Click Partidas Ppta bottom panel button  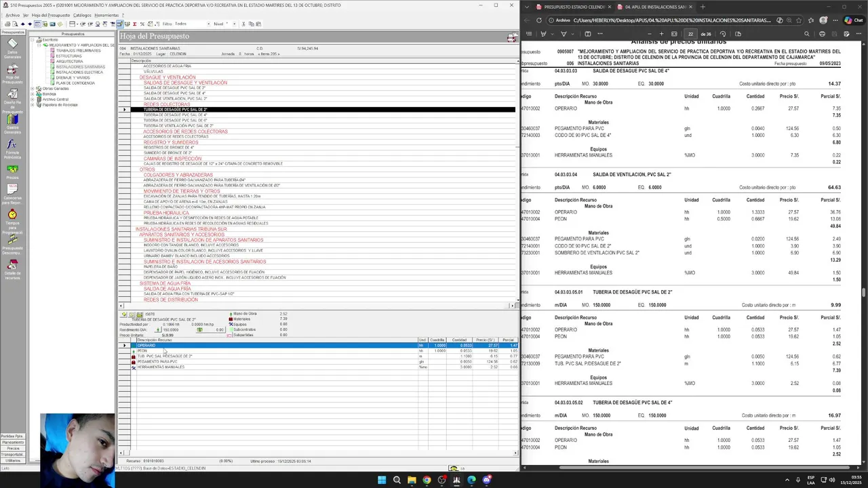pos(12,436)
